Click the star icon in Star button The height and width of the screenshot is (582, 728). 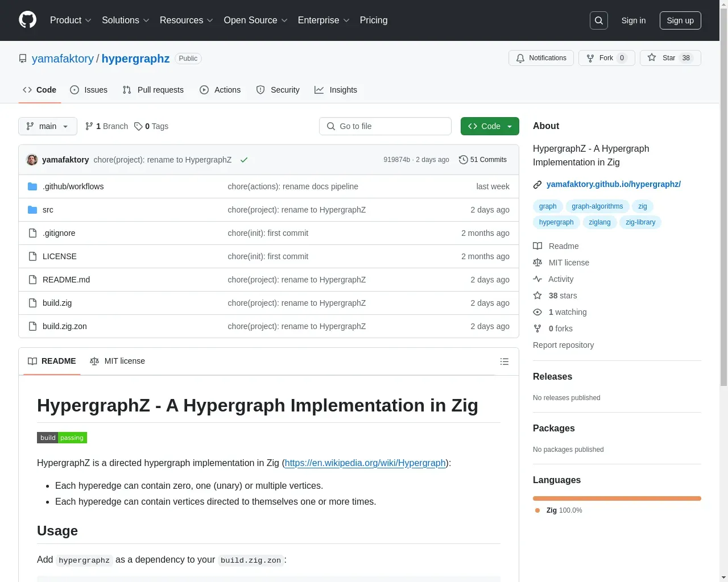point(652,57)
